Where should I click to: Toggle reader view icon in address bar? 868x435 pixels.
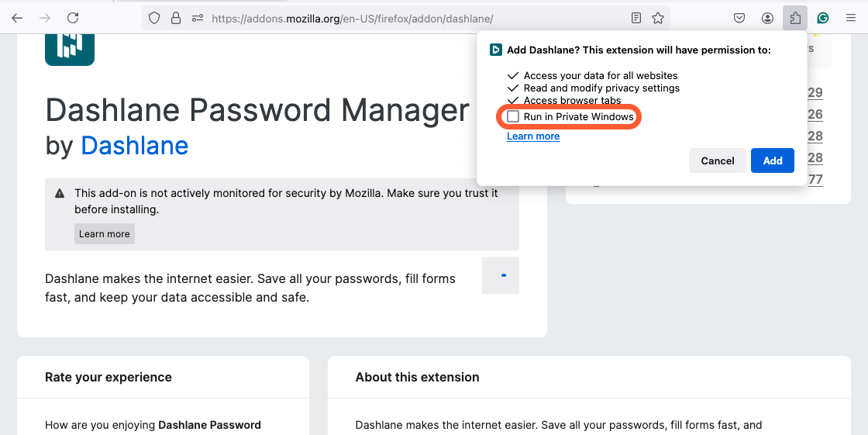(636, 19)
